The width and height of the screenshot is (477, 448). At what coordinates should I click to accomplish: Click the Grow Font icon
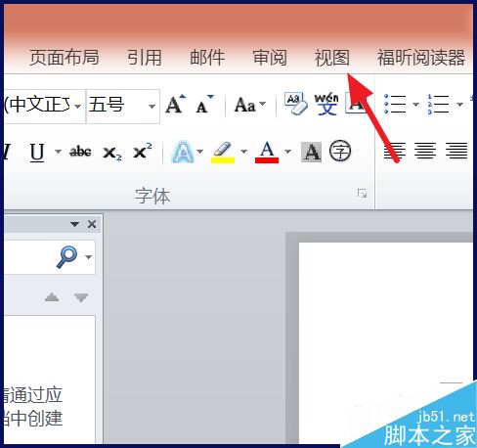click(175, 105)
